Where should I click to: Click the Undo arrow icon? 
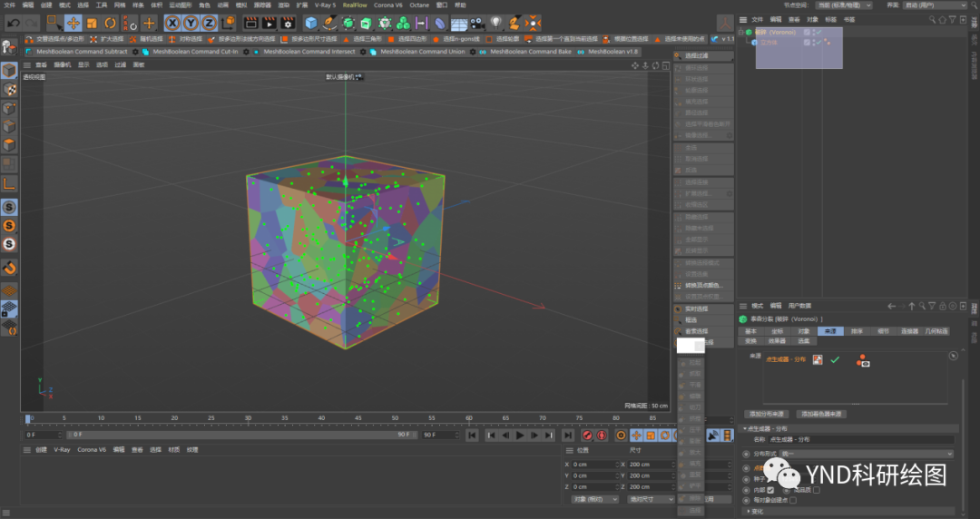point(13,24)
